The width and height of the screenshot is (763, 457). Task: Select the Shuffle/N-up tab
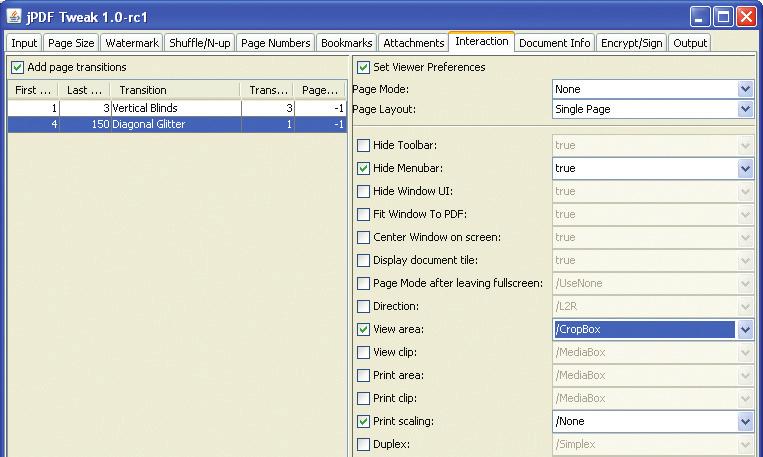(x=200, y=43)
